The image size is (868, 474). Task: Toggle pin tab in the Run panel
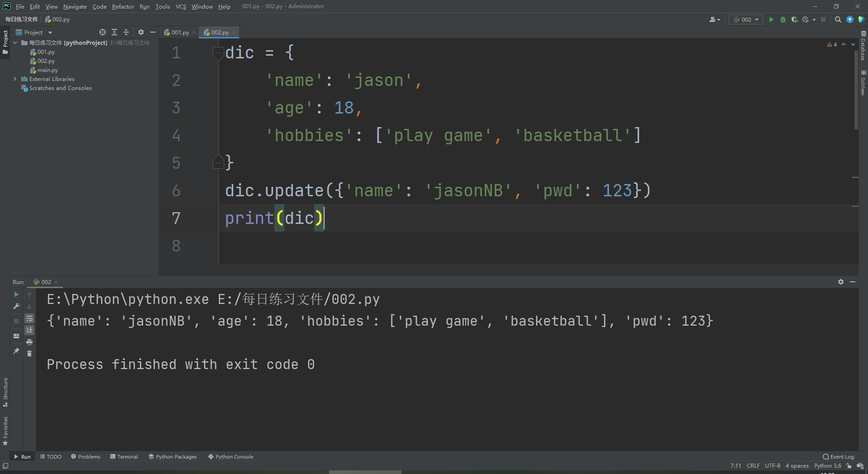pyautogui.click(x=17, y=351)
